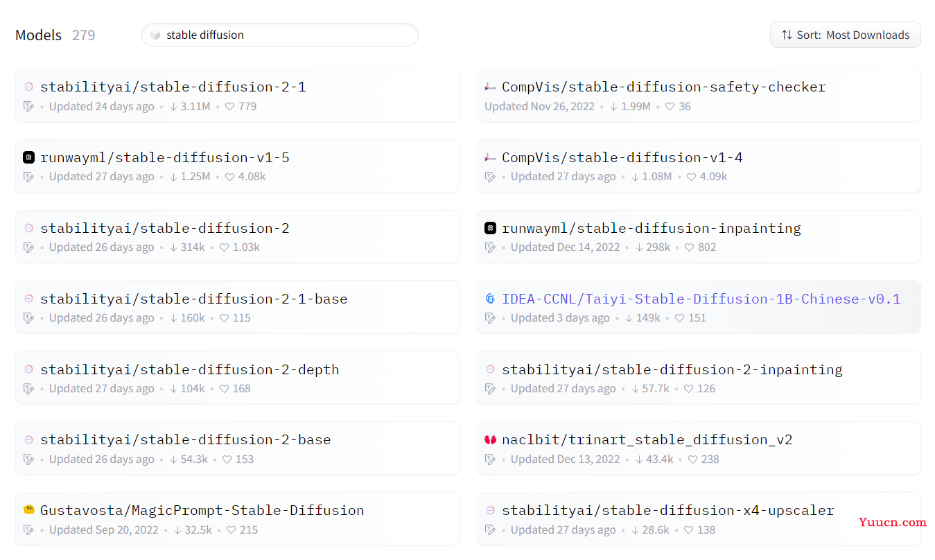Click heart icon with 802 likes

[690, 247]
